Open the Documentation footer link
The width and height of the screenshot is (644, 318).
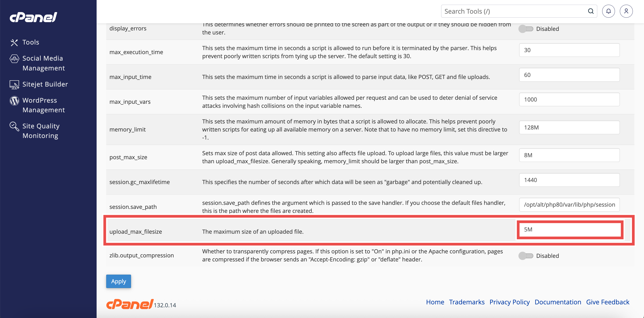click(558, 302)
